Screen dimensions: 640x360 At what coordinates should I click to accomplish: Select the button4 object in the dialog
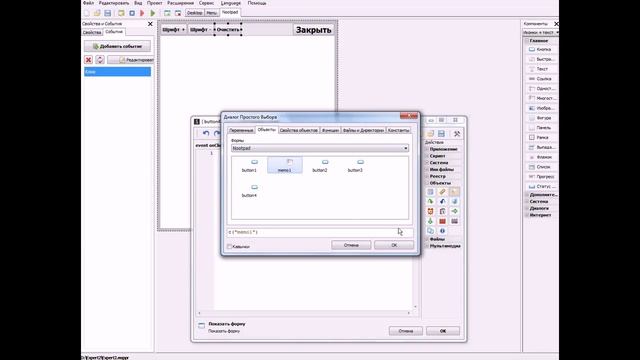click(x=249, y=191)
